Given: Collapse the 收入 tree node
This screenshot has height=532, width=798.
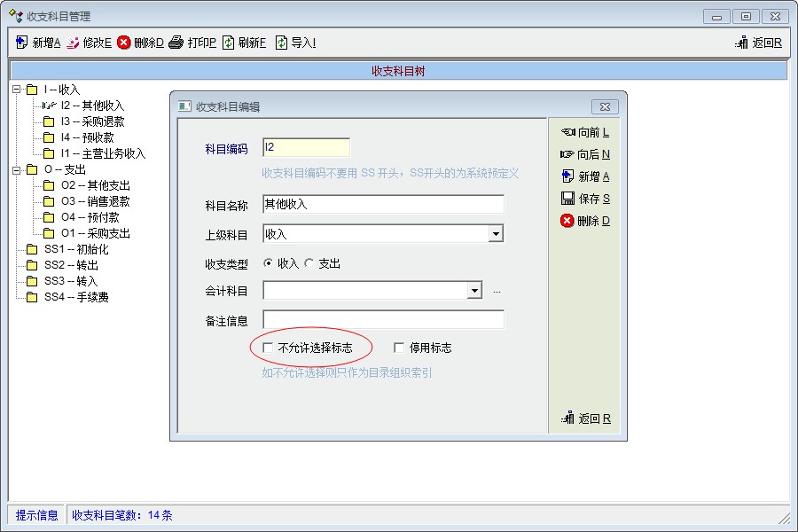Looking at the screenshot, I should click(16, 90).
